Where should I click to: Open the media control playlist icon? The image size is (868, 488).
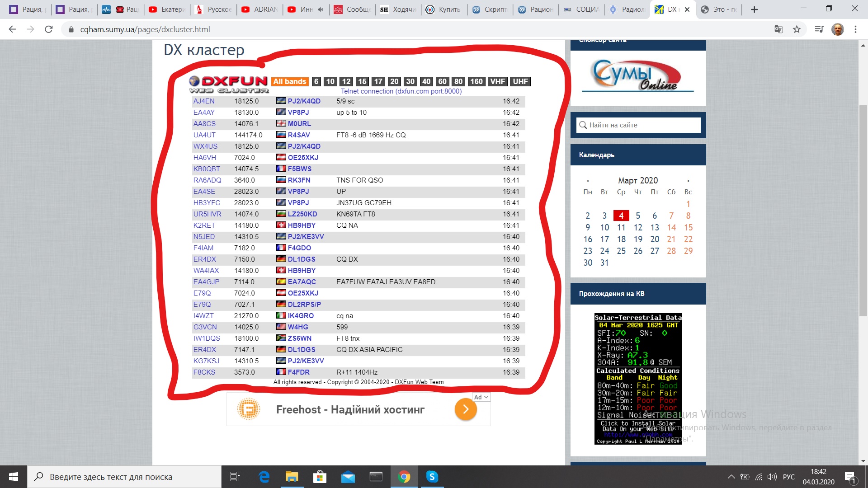819,29
